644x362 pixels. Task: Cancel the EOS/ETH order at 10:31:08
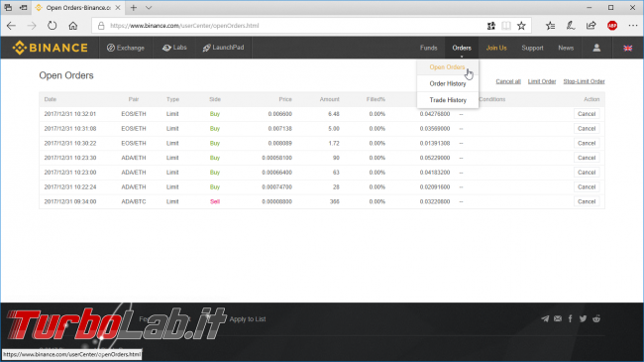[x=587, y=129]
